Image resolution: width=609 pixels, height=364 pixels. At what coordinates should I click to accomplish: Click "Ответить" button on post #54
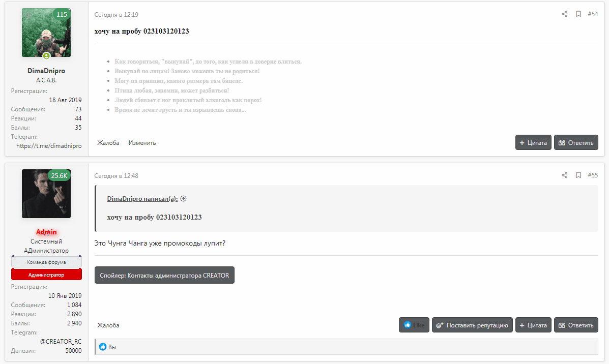click(576, 143)
